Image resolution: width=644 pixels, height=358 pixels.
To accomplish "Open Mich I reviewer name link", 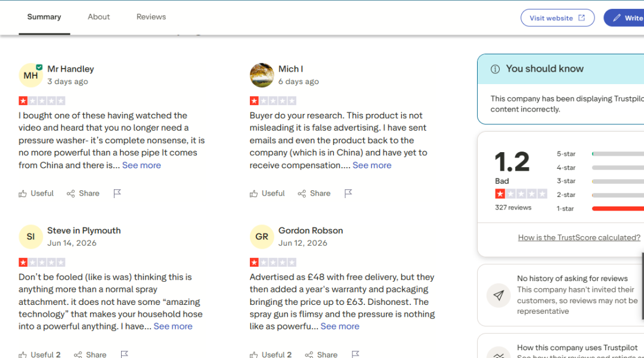I will 290,69.
